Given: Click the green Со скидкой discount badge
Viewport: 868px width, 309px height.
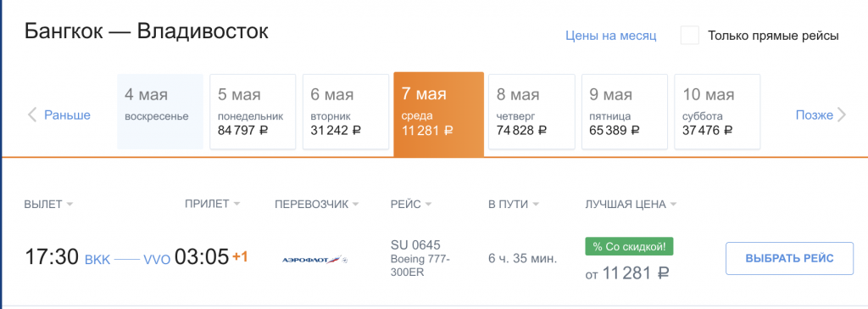Looking at the screenshot, I should [630, 246].
